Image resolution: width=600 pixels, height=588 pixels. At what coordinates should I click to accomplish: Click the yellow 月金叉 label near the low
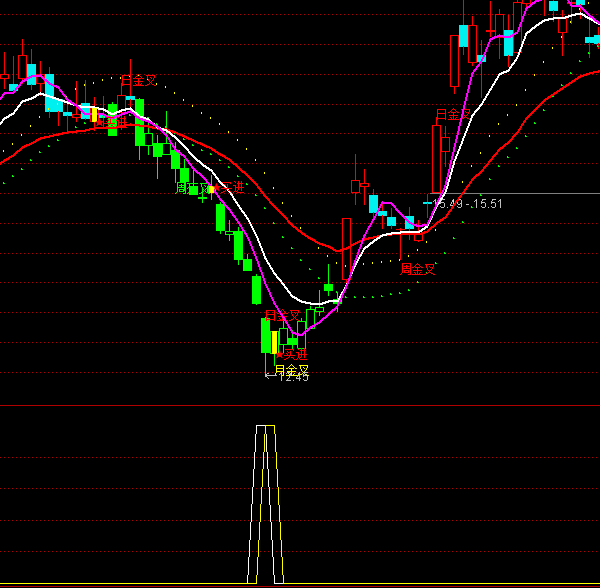click(x=291, y=369)
